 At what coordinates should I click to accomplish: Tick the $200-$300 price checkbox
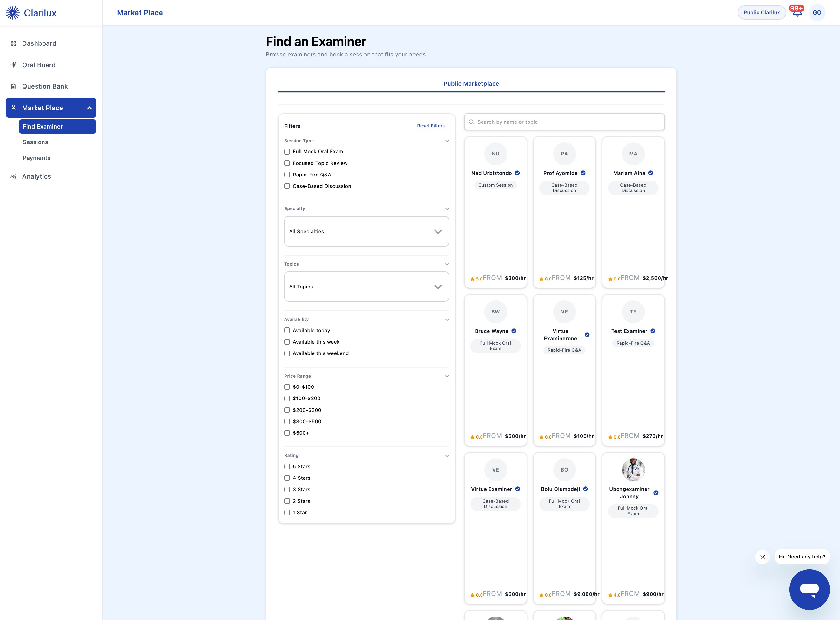click(287, 410)
